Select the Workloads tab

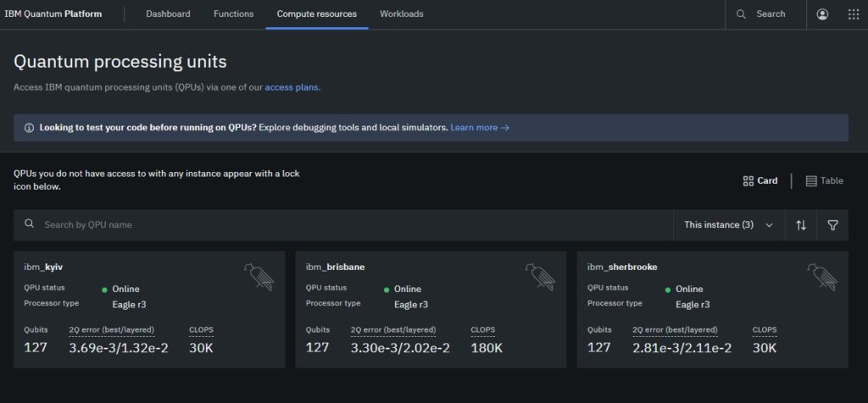click(401, 14)
